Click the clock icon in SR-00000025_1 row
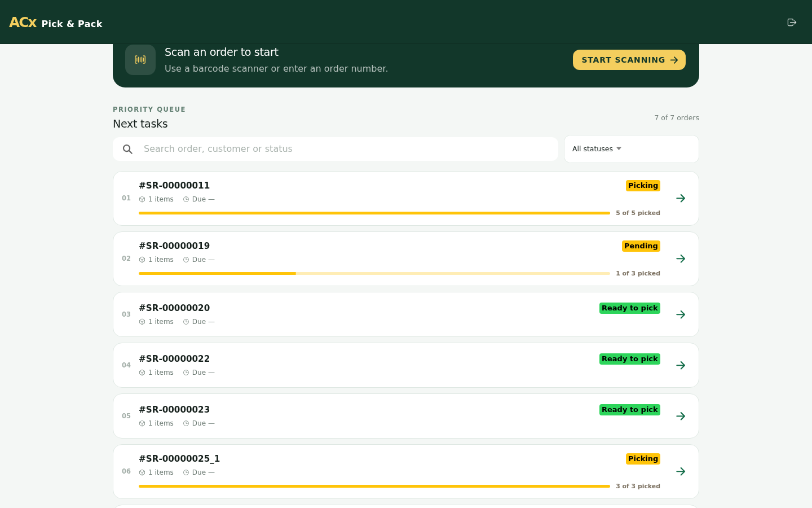812x508 pixels. (x=186, y=472)
